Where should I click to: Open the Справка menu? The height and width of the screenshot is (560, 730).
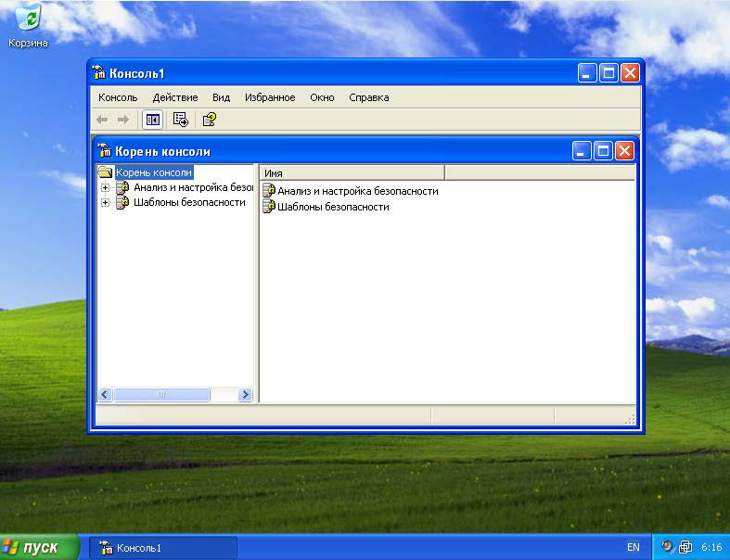click(369, 97)
